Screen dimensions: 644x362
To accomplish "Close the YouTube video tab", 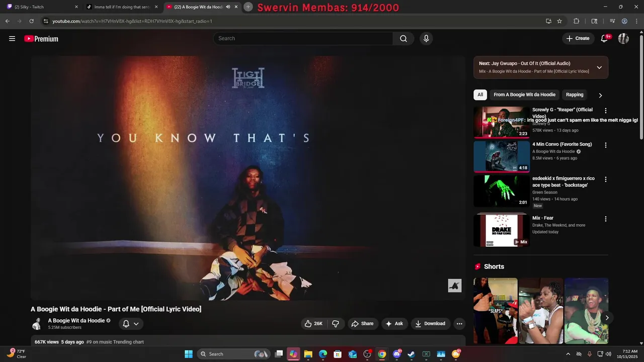I will (236, 7).
